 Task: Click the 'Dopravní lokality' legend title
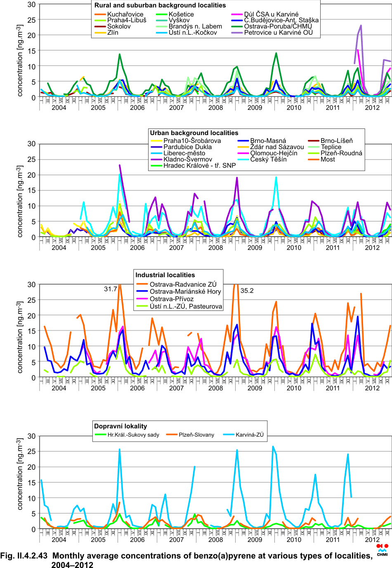[x=120, y=426]
